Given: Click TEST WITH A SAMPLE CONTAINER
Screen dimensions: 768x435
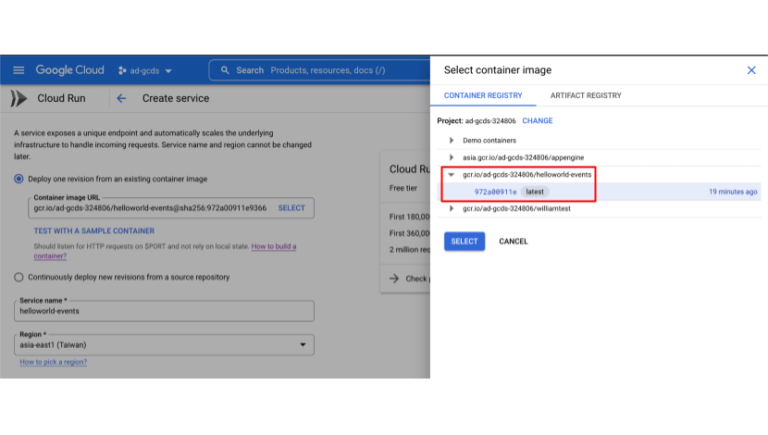Looking at the screenshot, I should pos(94,231).
